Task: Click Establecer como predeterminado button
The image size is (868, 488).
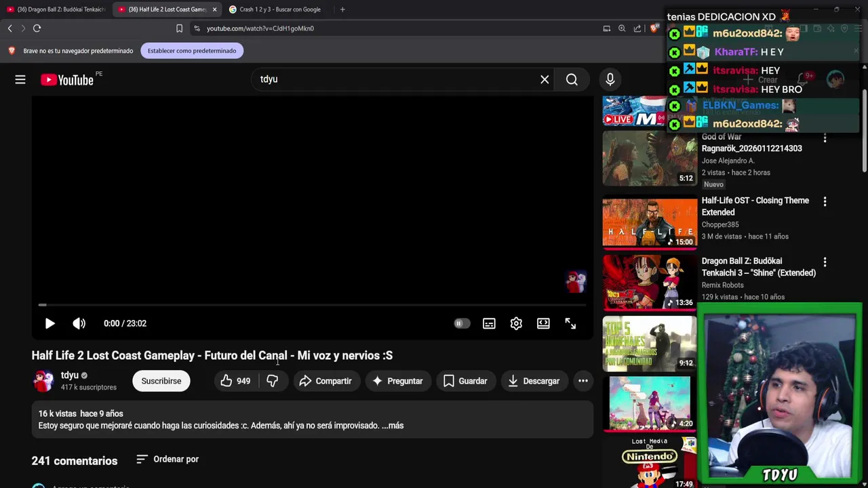Action: coord(192,51)
